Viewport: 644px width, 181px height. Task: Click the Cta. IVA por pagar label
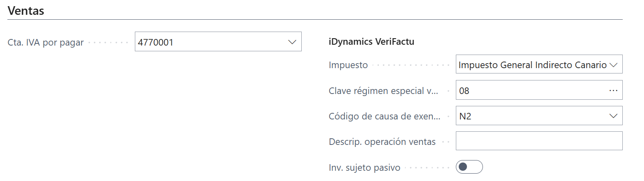coord(46,42)
